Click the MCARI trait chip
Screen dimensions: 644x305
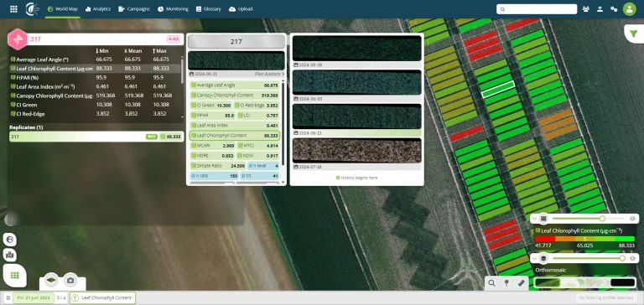coord(213,146)
